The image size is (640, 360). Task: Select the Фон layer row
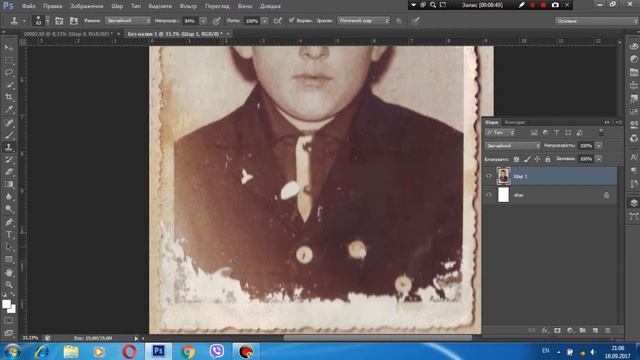[x=550, y=195]
